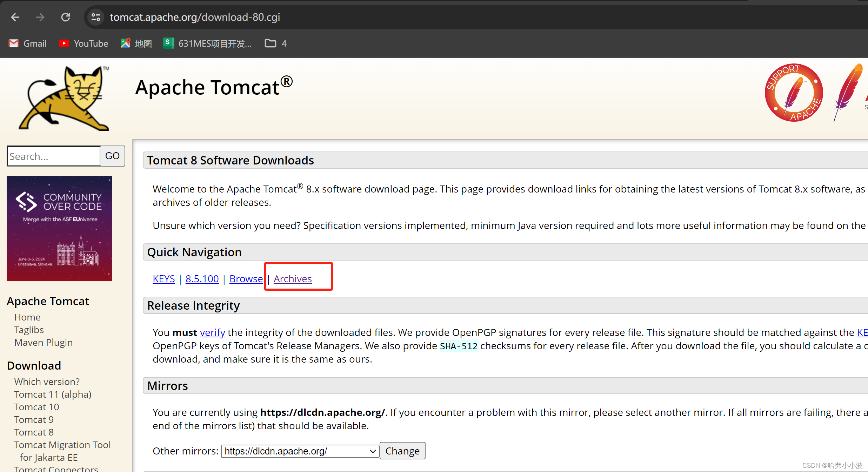Reload the current page
Screen dimensions: 868x472
pyautogui.click(x=66, y=17)
